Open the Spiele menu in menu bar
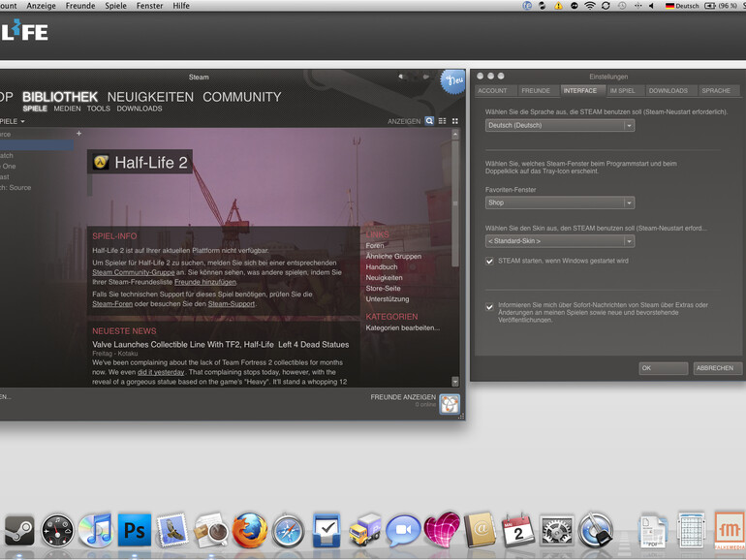746x560 pixels. pyautogui.click(x=115, y=6)
